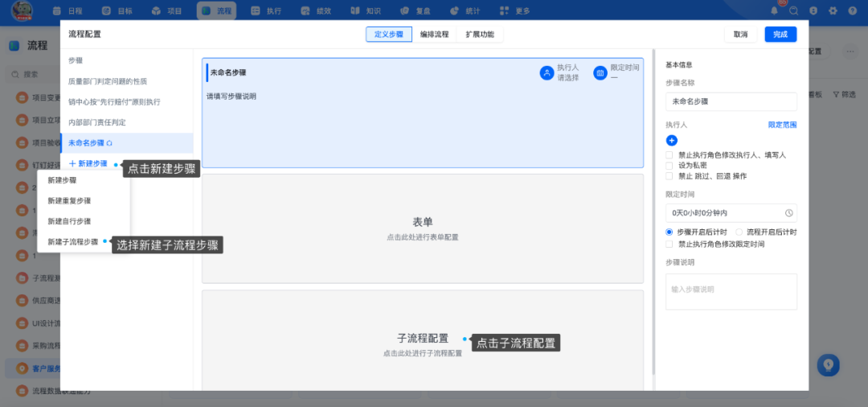Click the 步骤名称 input field
Image resolution: width=868 pixels, height=407 pixels.
pyautogui.click(x=731, y=102)
